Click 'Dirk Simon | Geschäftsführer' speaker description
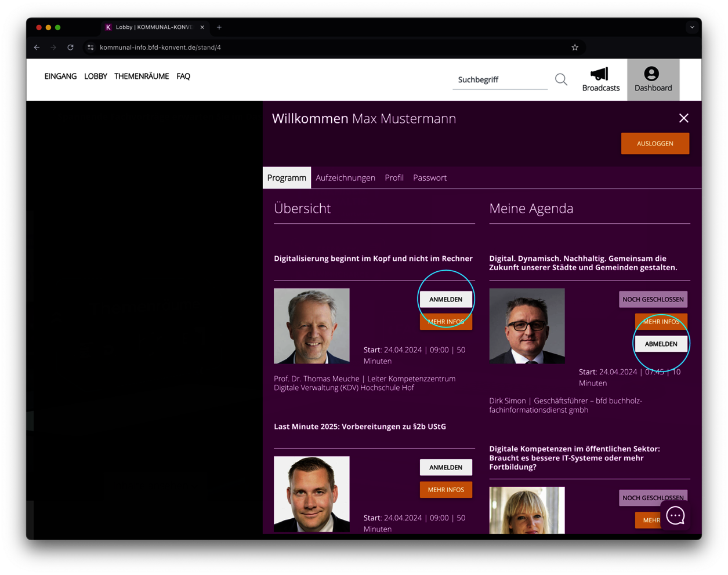Image resolution: width=728 pixels, height=575 pixels. point(566,405)
